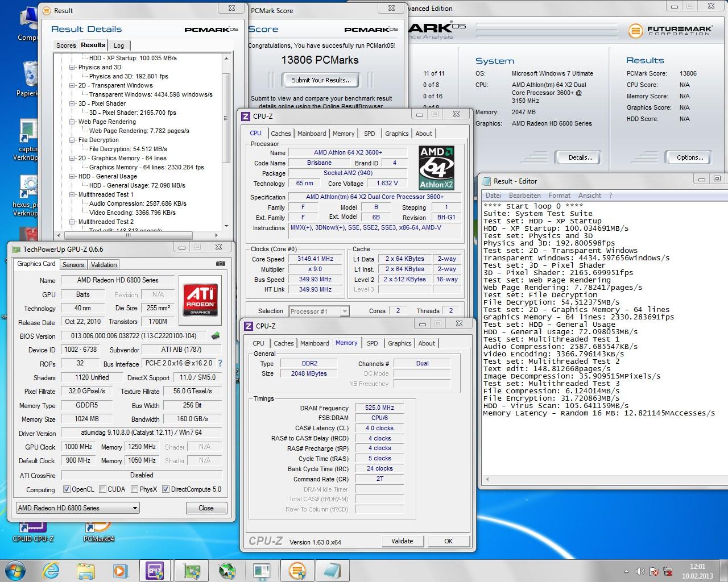Click the green arrow taskbar application icon

tap(227, 570)
